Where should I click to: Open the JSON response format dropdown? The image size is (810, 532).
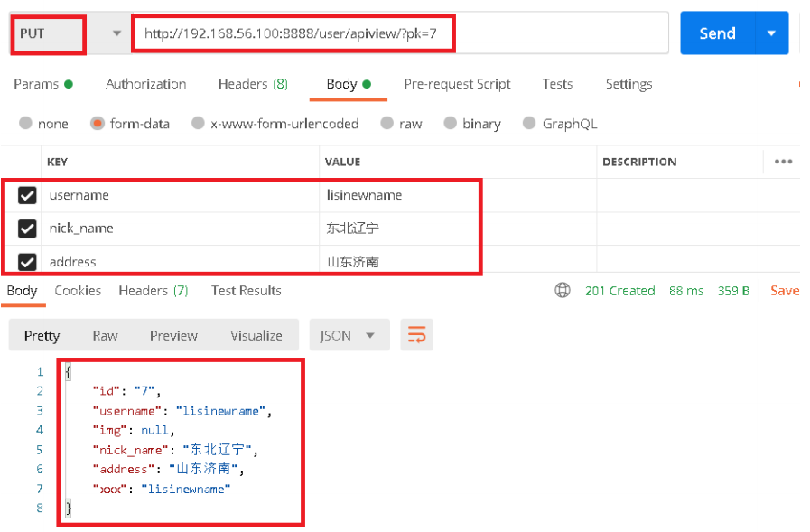[x=349, y=335]
